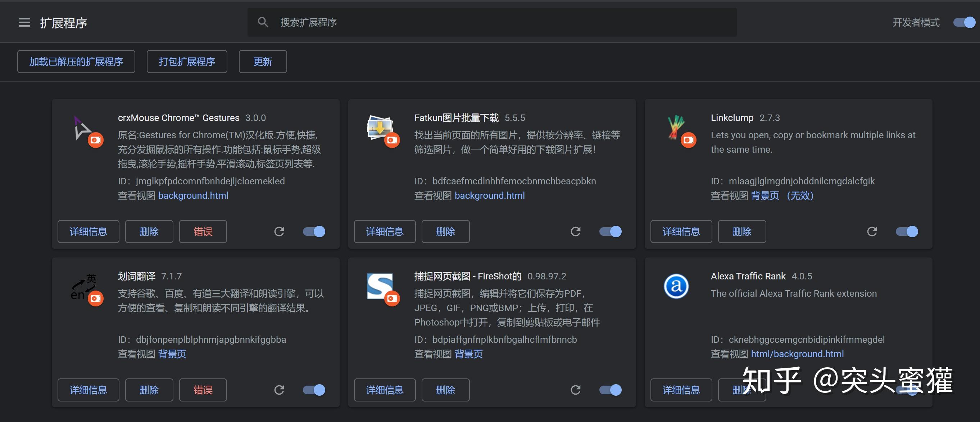
Task: View 错误 for 划词翻译
Action: 203,390
